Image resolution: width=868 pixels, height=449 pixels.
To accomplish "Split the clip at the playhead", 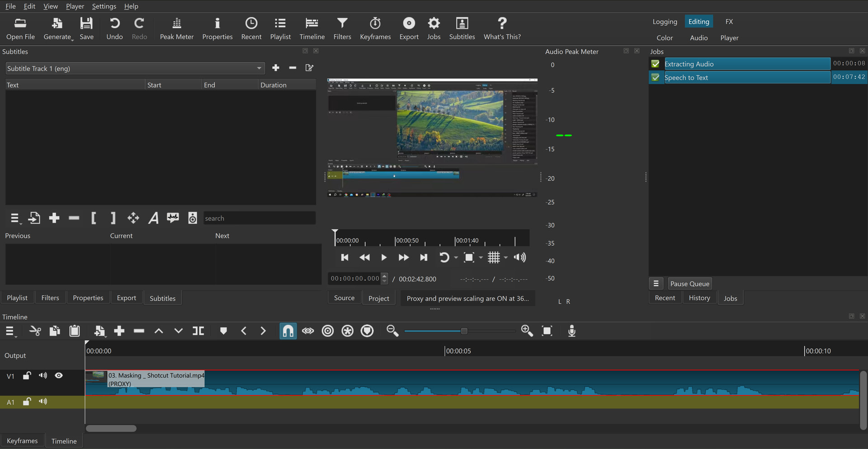I will coord(198,331).
